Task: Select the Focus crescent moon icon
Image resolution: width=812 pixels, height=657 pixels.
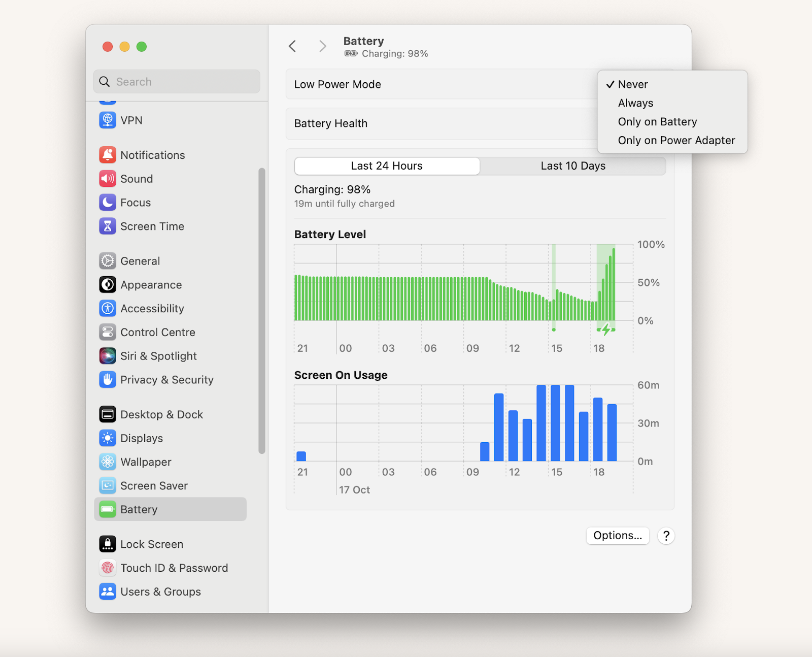Action: pyautogui.click(x=108, y=203)
